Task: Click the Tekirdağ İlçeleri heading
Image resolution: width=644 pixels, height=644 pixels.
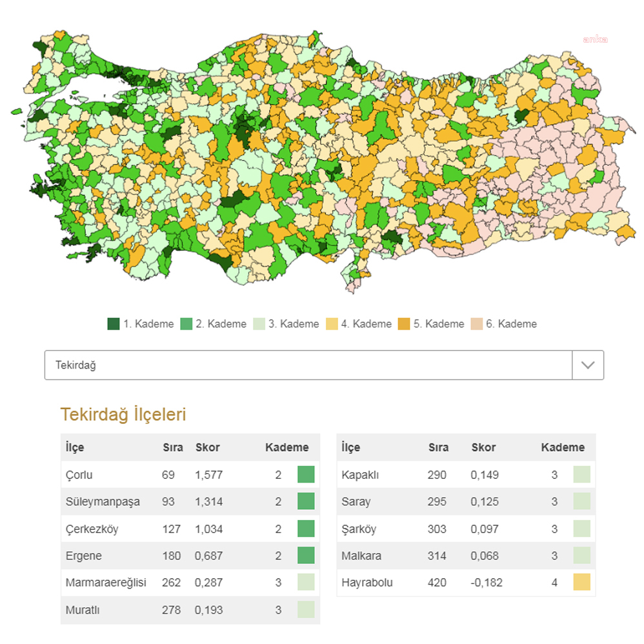Action: (x=123, y=414)
